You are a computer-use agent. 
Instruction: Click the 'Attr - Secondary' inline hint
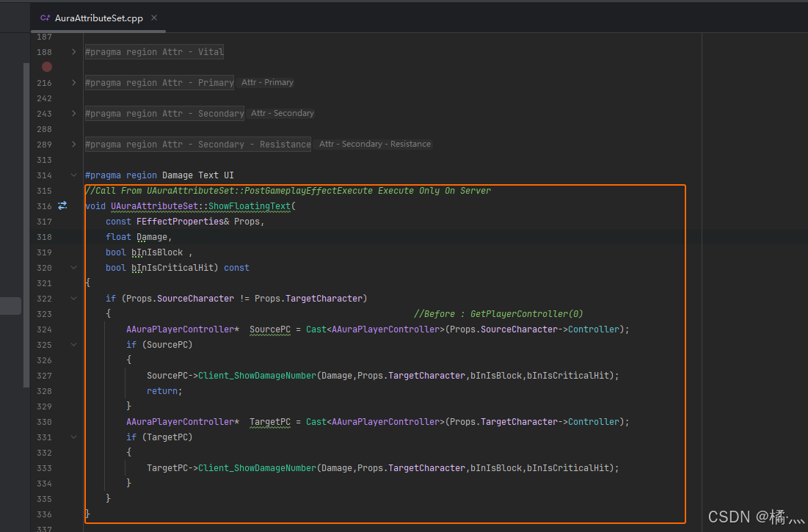pos(283,113)
